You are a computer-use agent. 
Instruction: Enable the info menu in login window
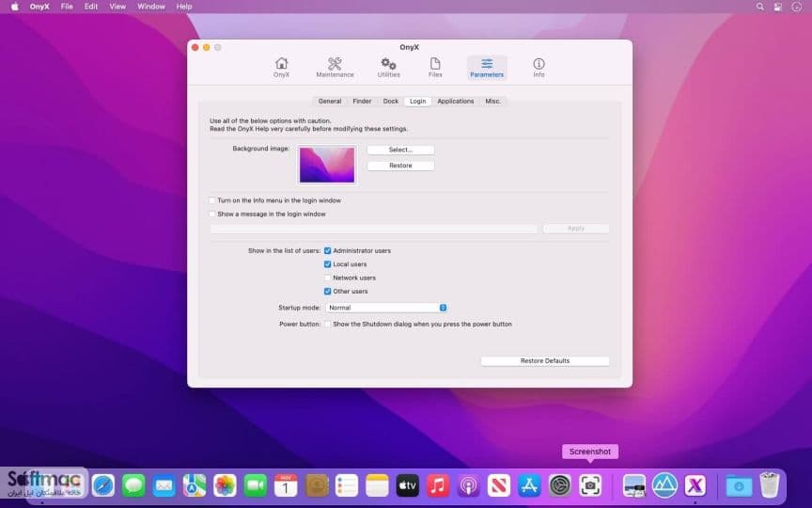211,200
